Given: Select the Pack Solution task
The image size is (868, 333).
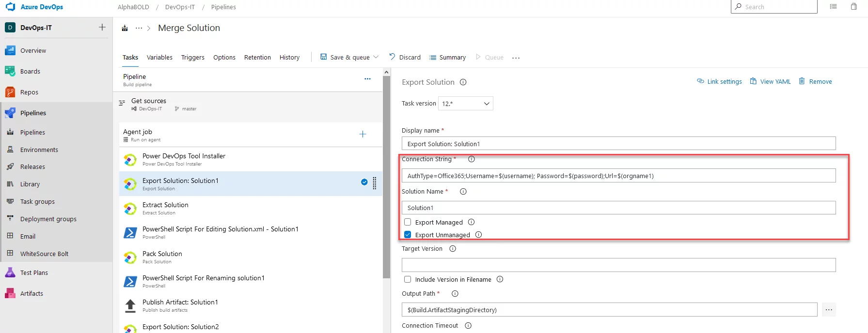Looking at the screenshot, I should [251, 257].
